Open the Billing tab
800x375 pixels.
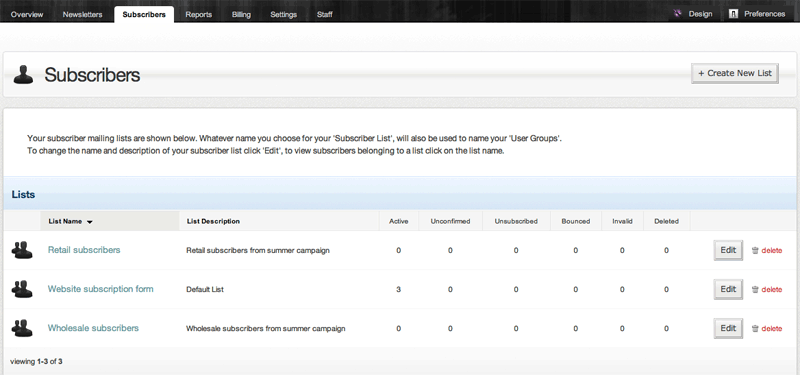tap(241, 14)
